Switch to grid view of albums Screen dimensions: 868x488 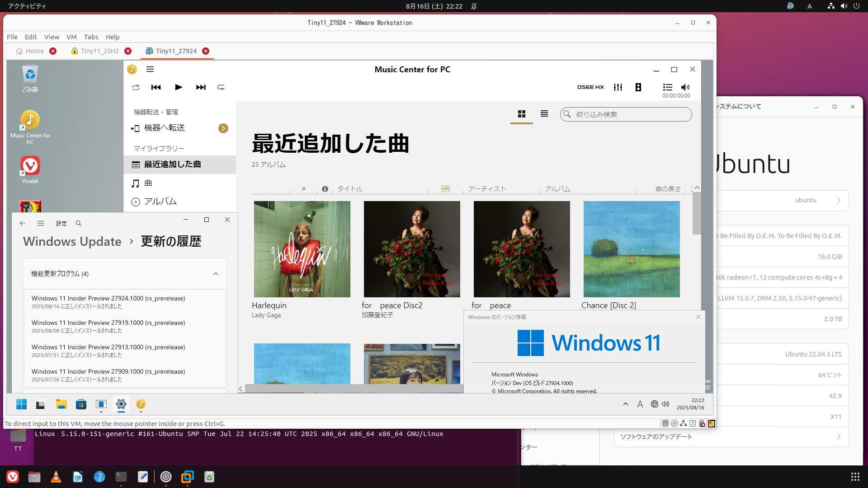point(522,114)
